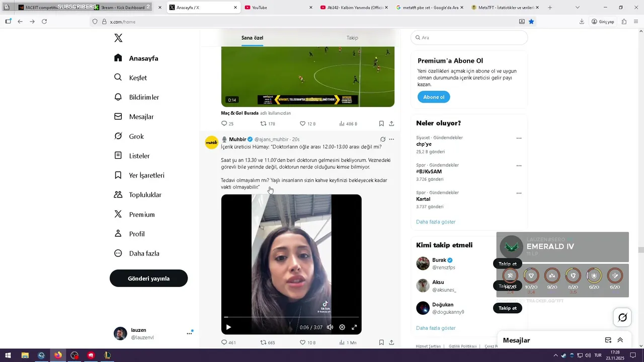The image size is (644, 362).
Task: Open File Explorer from taskbar
Action: click(x=25, y=355)
